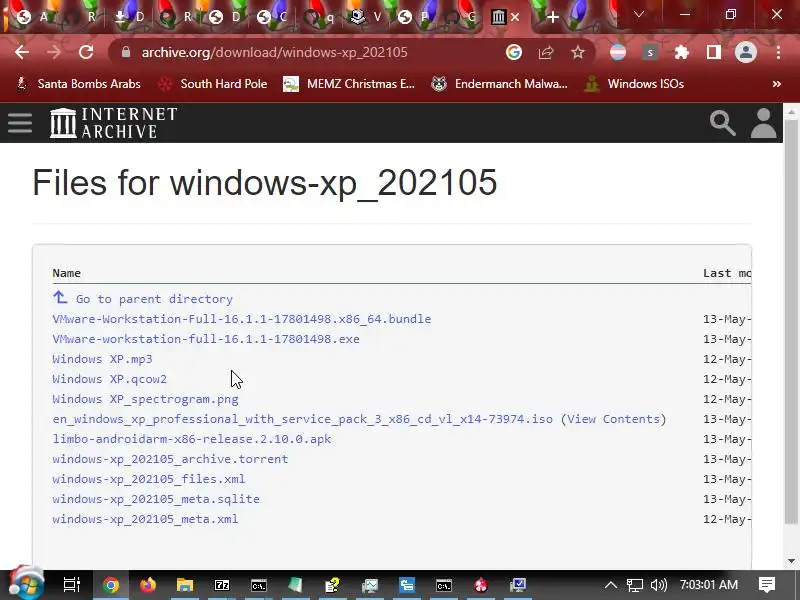800x600 pixels.
Task: Click View Contents of the iso
Action: (x=614, y=419)
